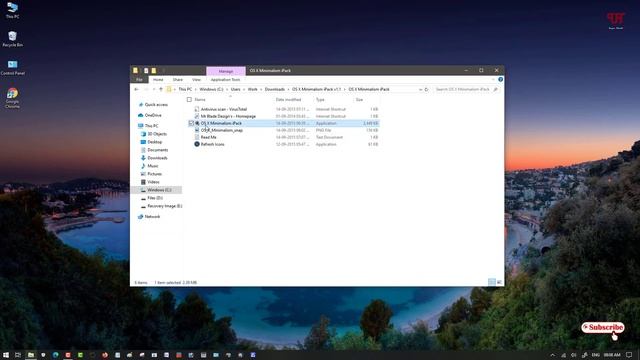Sort files by Name column

200,100
